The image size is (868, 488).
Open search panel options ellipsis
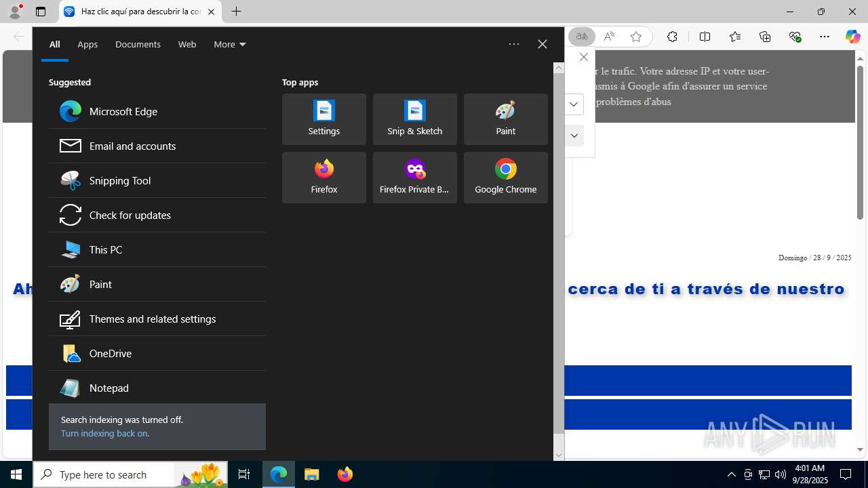(x=514, y=44)
